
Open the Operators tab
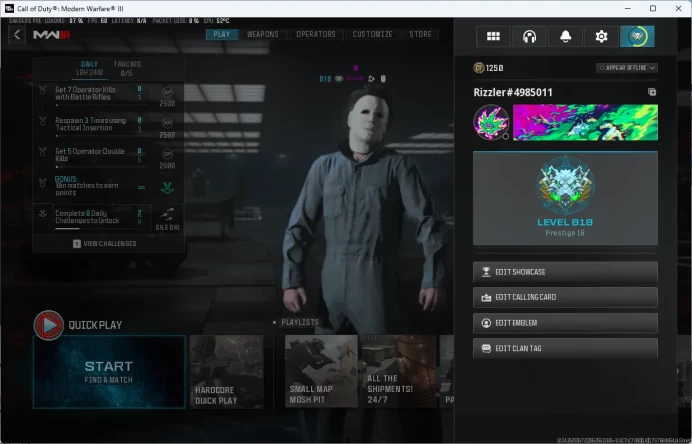316,34
